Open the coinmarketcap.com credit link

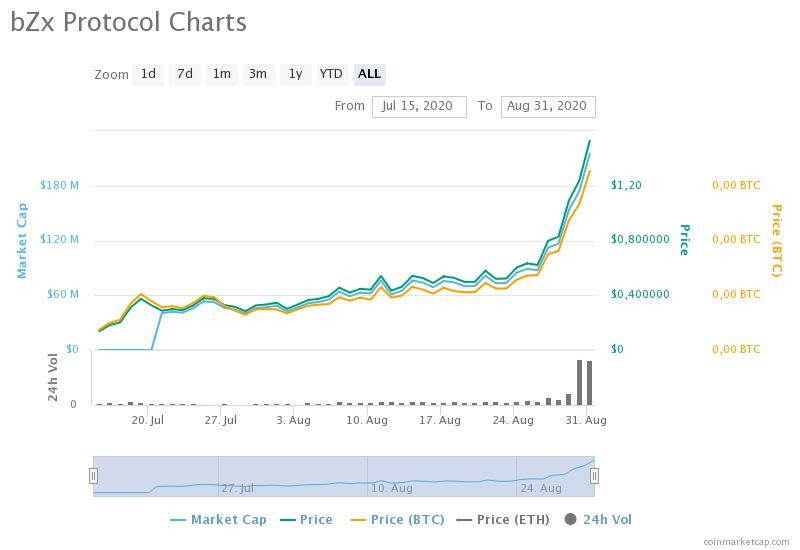point(746,541)
